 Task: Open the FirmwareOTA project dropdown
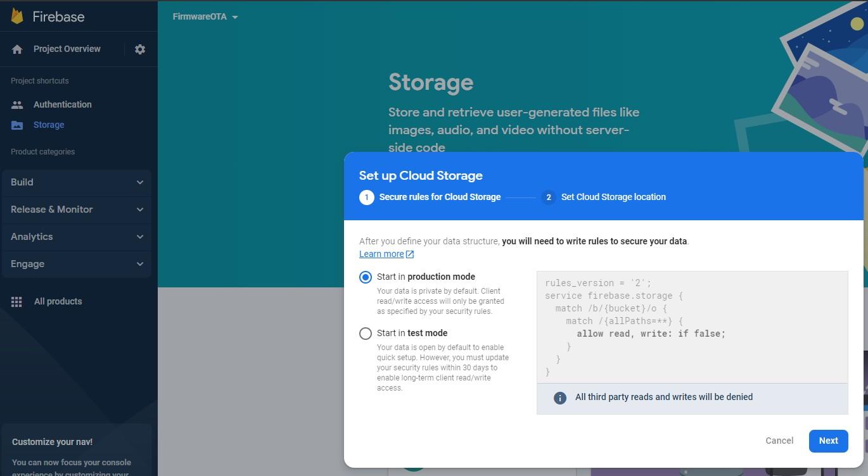pyautogui.click(x=205, y=17)
